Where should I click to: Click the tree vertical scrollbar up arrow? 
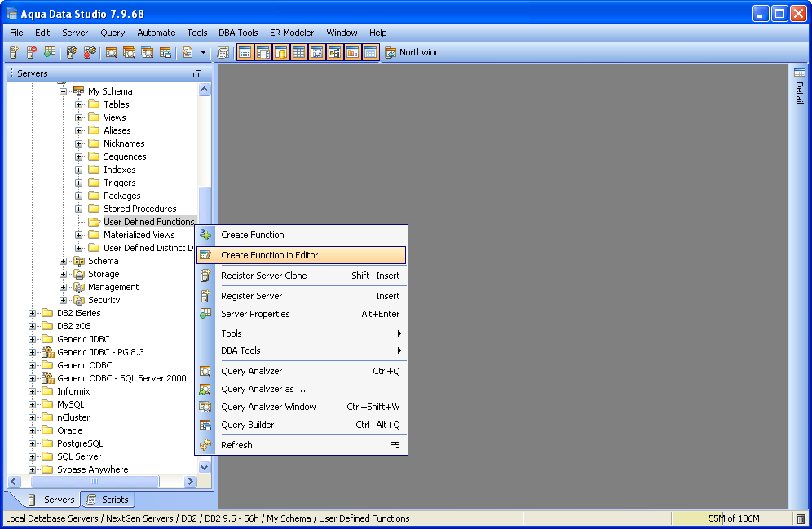tap(204, 90)
